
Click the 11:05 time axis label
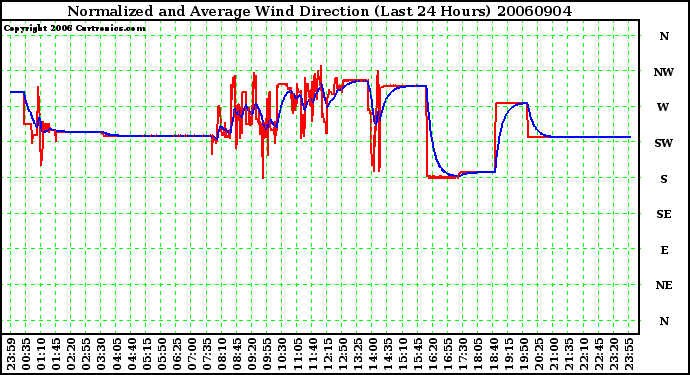298,354
